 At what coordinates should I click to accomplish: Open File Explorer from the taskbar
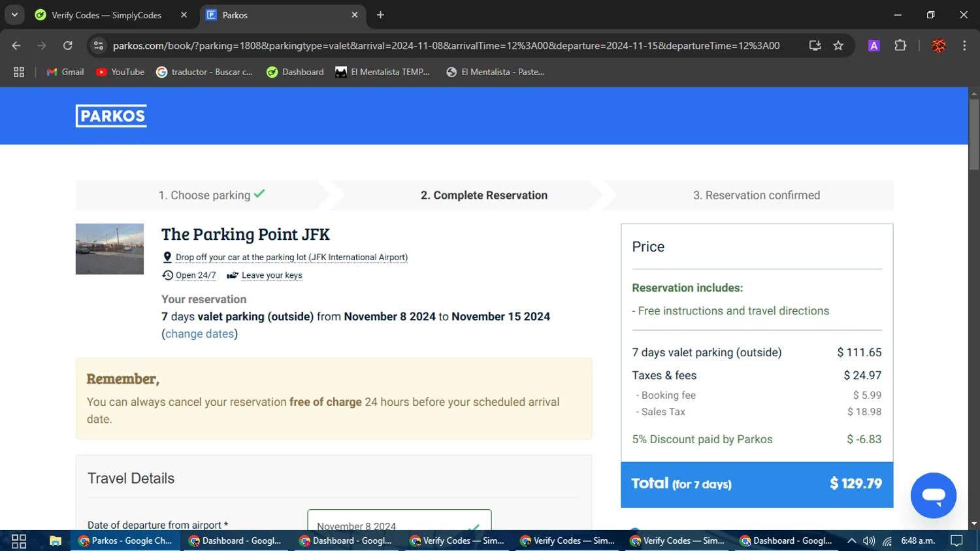56,541
